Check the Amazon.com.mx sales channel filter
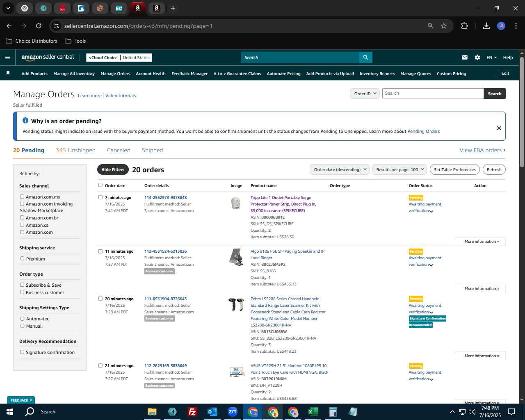Image resolution: width=525 pixels, height=420 pixels. click(22, 196)
